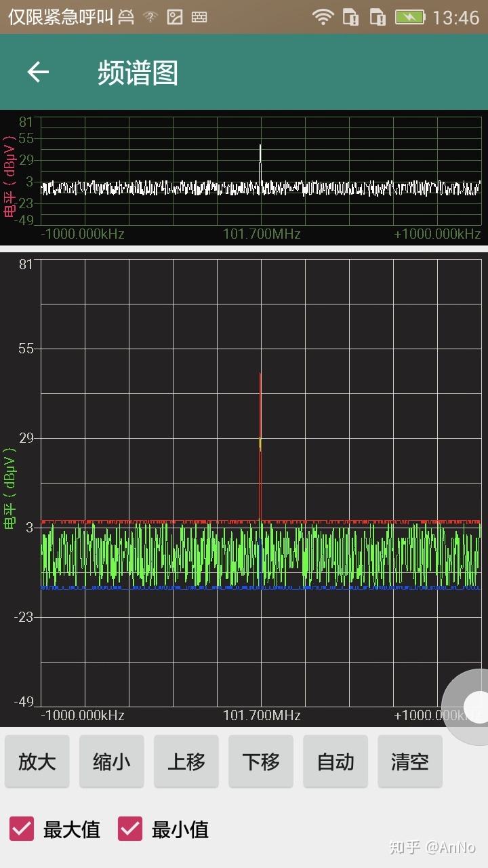Screen dimensions: 488x868
Task: Tap the 放大 zoom-in button
Action: [37, 762]
